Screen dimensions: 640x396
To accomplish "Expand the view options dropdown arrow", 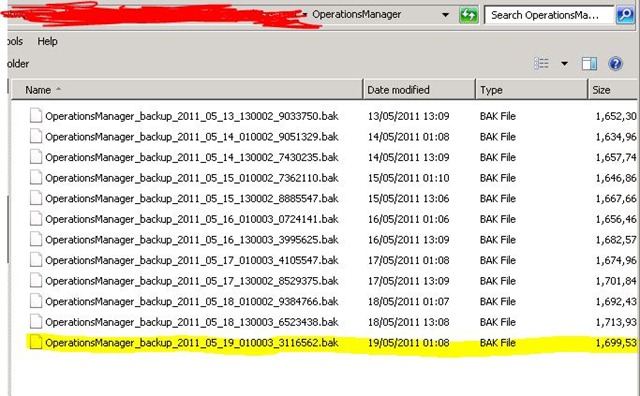I will pos(564,64).
